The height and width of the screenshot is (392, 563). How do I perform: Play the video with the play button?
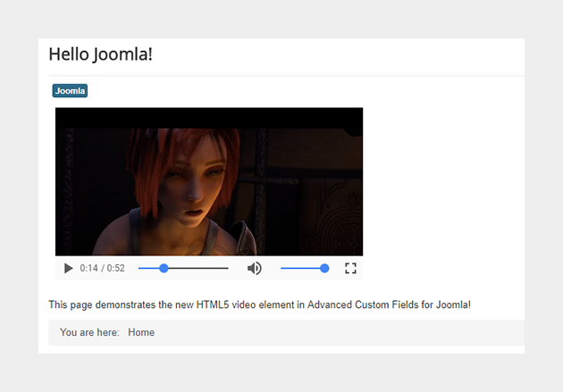[x=68, y=268]
